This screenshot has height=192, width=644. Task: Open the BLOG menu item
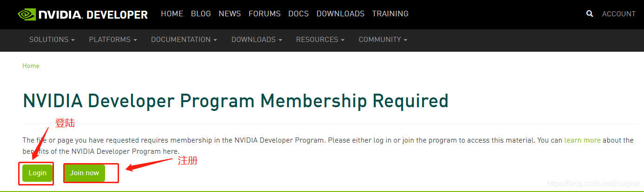pyautogui.click(x=201, y=14)
